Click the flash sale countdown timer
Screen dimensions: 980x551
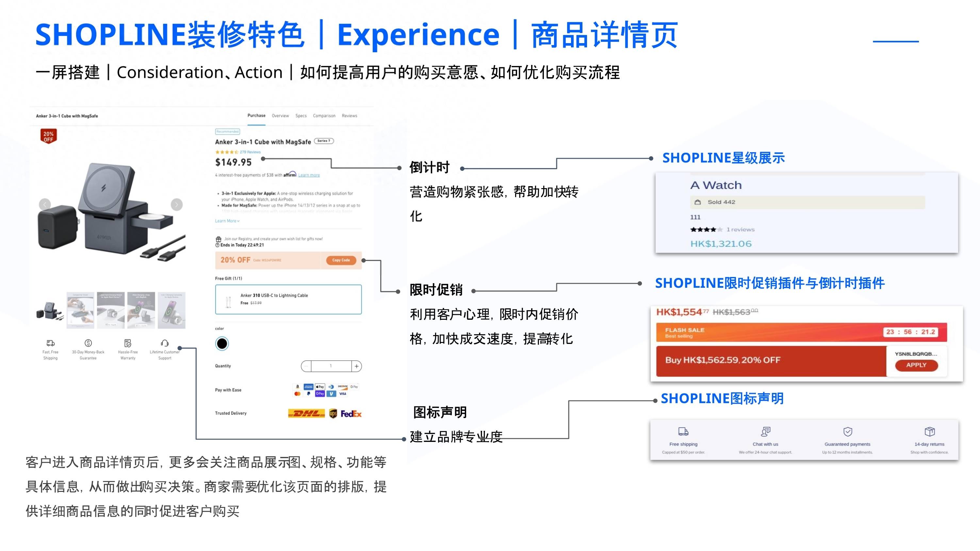click(910, 332)
